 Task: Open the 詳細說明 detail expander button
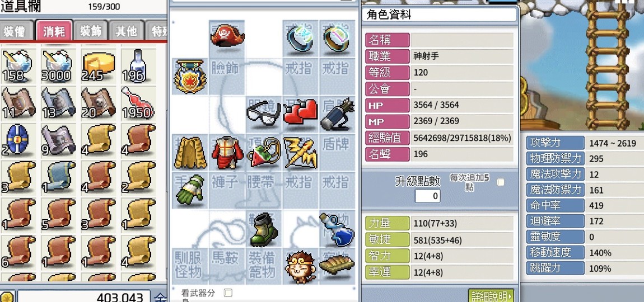[x=491, y=296]
